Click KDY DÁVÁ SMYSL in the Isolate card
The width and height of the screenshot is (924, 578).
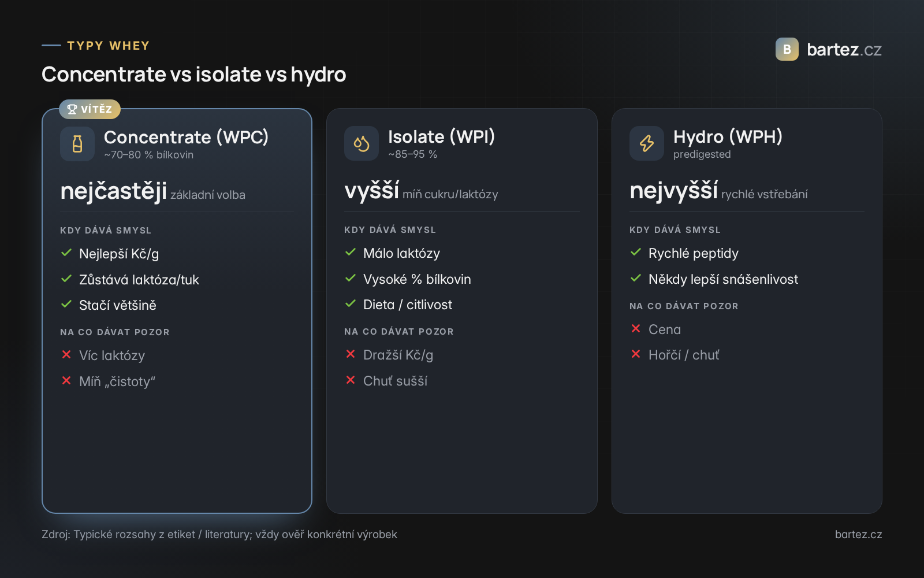(x=390, y=230)
